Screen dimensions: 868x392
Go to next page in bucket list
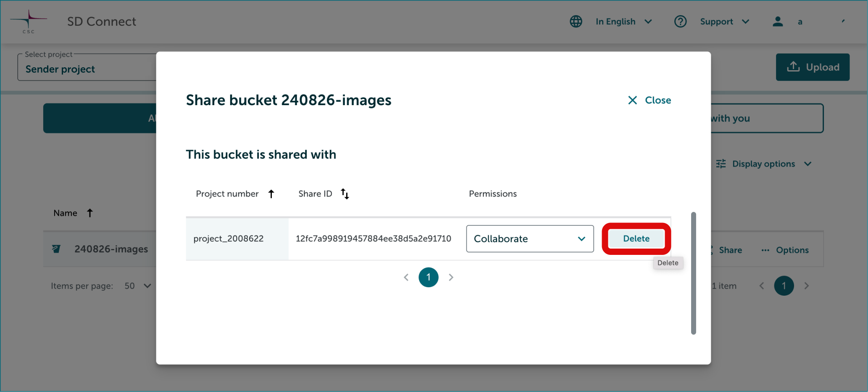(x=806, y=286)
